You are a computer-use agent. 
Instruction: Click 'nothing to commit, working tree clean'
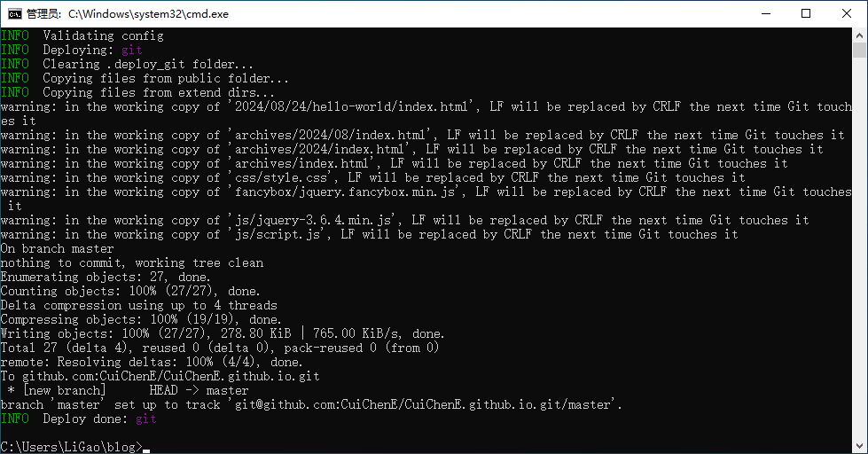click(132, 263)
